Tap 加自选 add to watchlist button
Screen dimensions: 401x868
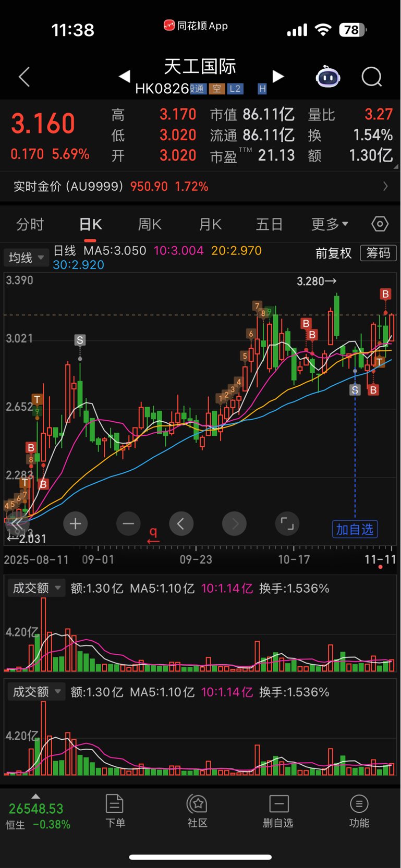coord(355,530)
